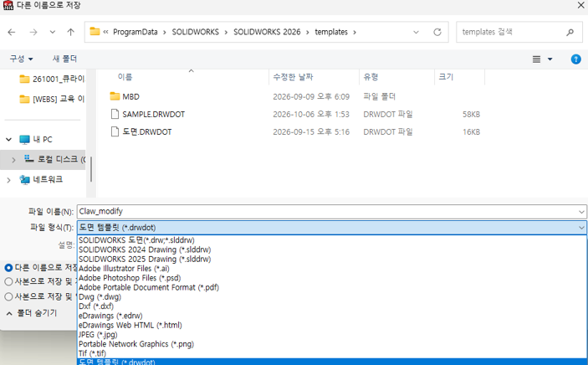
Task: Select first 사본으로 저장 및 radio button
Action: pos(8,281)
